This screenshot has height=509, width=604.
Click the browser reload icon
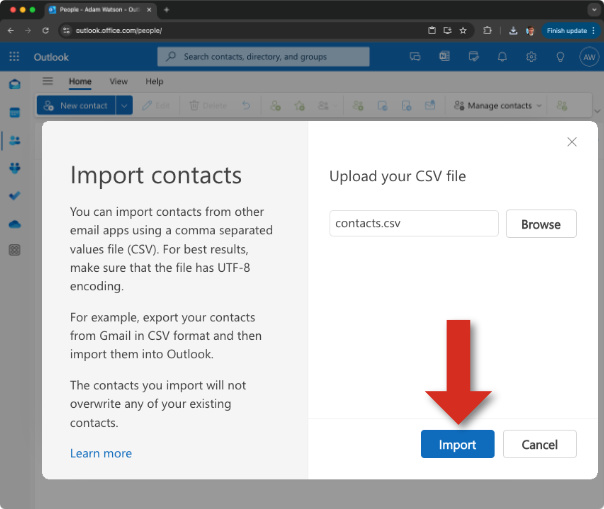pos(45,30)
